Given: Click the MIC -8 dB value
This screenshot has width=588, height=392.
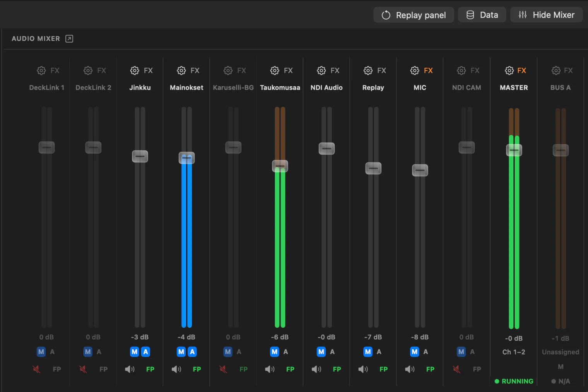Looking at the screenshot, I should coord(420,337).
